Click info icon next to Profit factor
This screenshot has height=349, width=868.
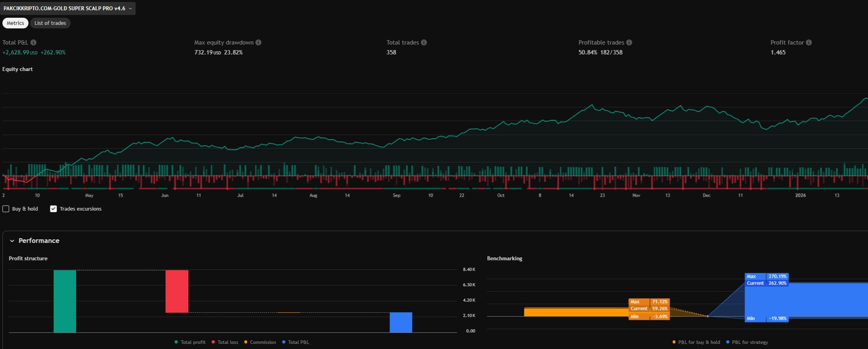click(x=809, y=43)
